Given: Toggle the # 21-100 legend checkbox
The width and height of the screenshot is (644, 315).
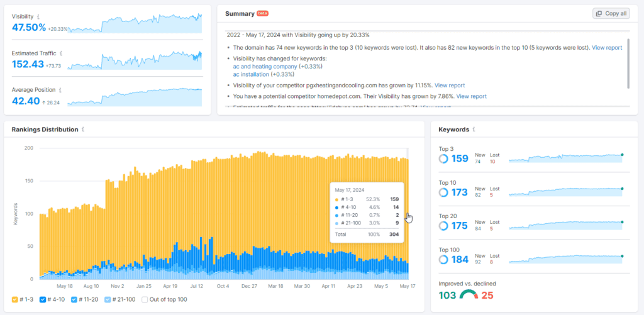Looking at the screenshot, I should point(108,299).
